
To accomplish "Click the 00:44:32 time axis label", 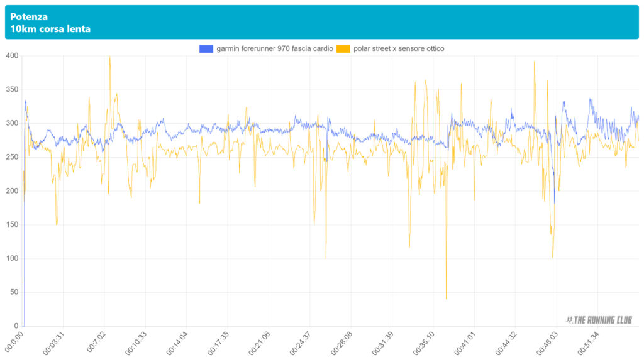I will pyautogui.click(x=506, y=343).
